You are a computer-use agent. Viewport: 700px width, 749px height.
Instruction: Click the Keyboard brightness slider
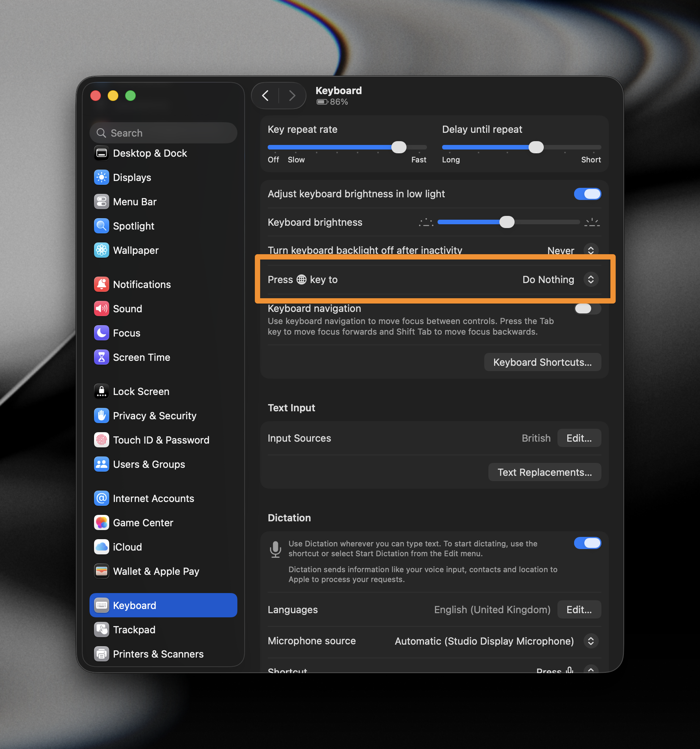coord(509,222)
